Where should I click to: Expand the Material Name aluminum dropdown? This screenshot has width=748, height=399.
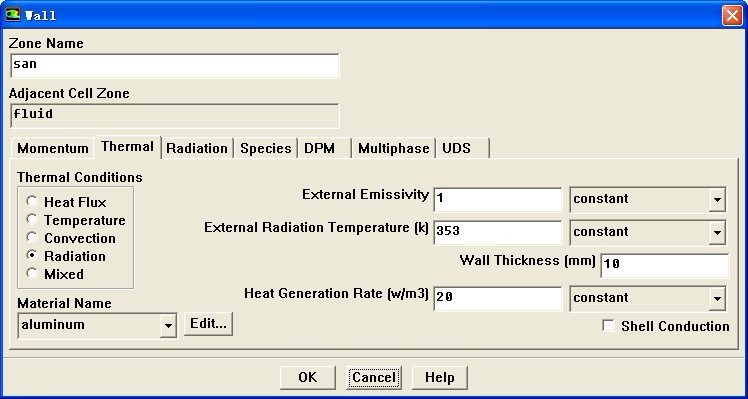click(168, 326)
